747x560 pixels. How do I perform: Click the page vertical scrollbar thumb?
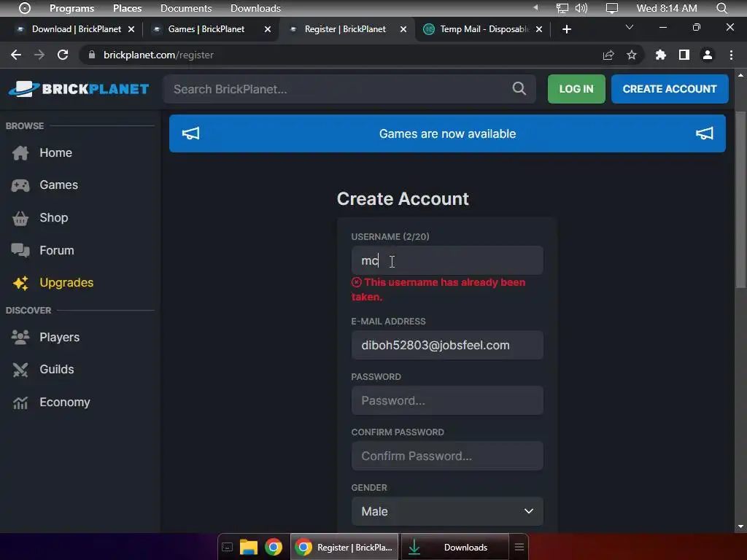[740, 200]
